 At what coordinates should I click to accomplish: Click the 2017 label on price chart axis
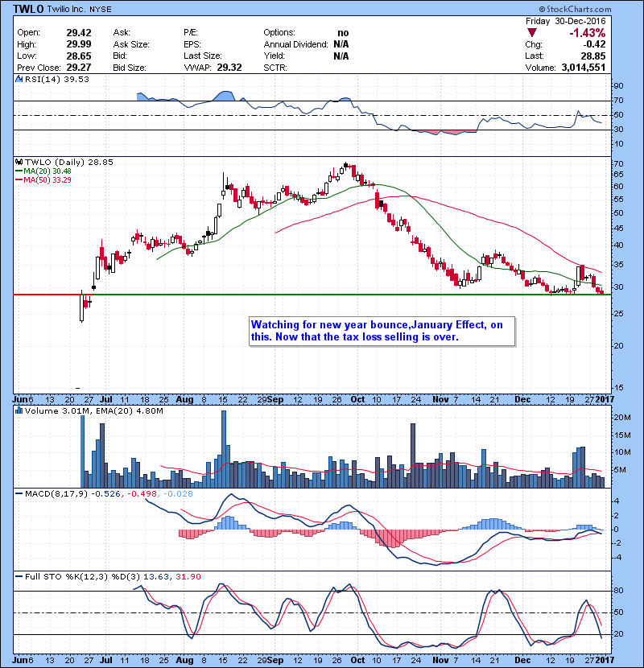coord(605,400)
